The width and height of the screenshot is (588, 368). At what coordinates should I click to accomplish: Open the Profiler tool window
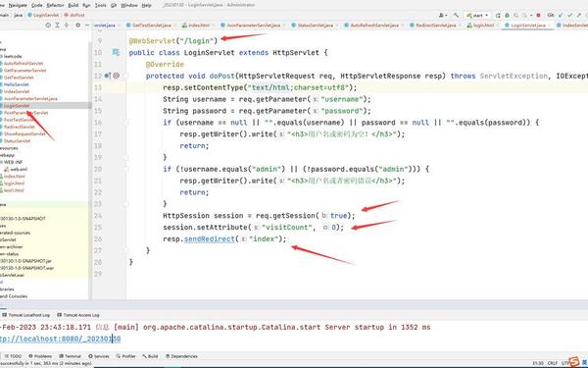coord(126,356)
